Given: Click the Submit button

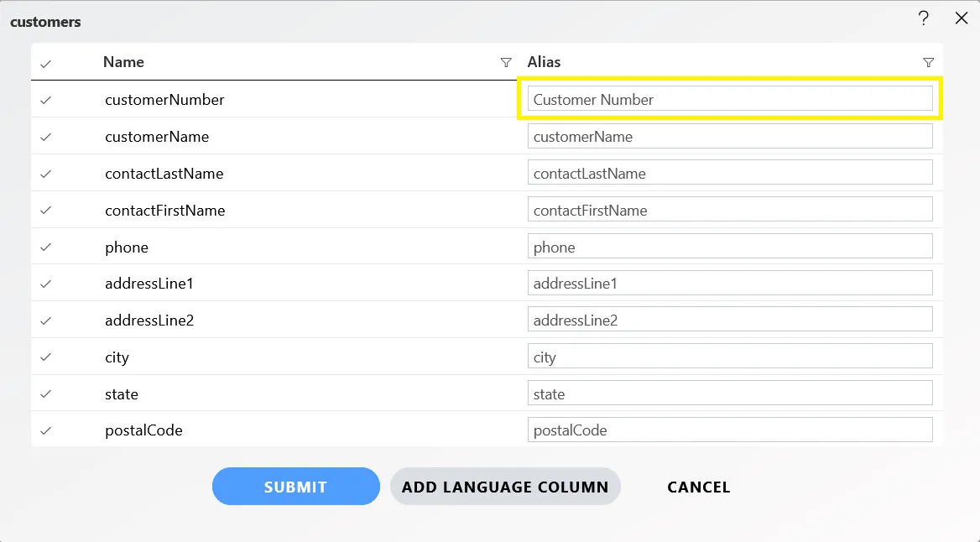Looking at the screenshot, I should tap(295, 487).
